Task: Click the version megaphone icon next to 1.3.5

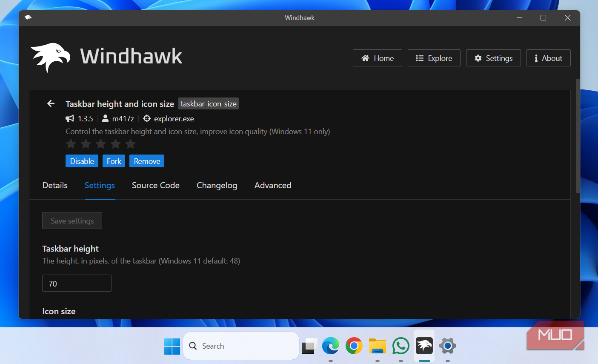Action: (x=70, y=118)
